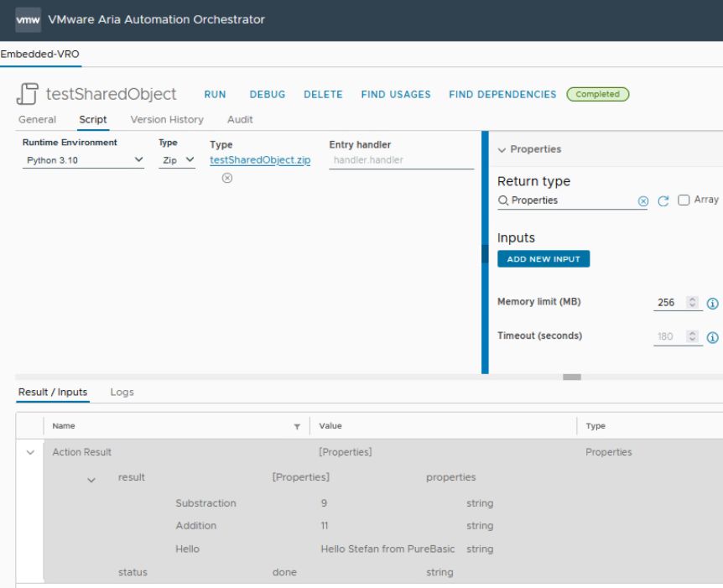This screenshot has width=723, height=588.
Task: Adjust the Memory limit stepper arrows
Action: (x=692, y=302)
